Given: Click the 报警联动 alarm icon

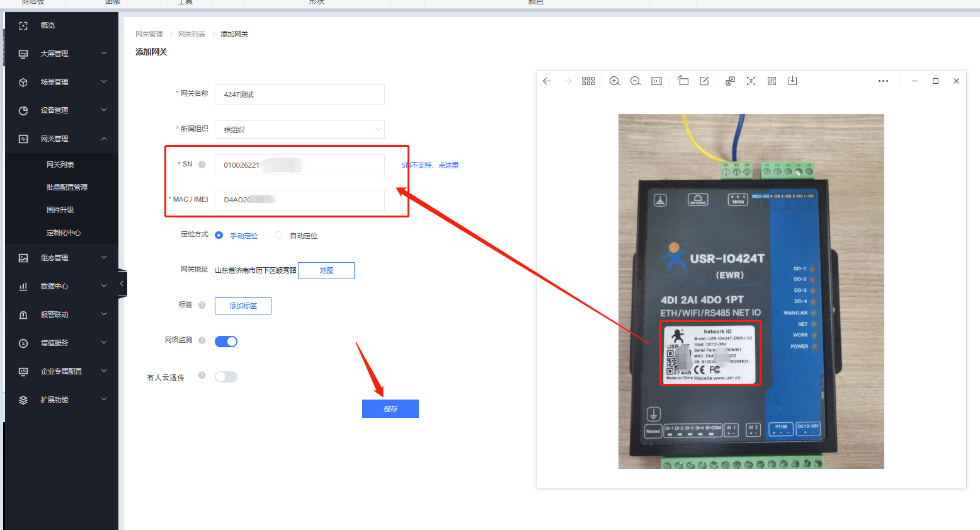Looking at the screenshot, I should (23, 315).
